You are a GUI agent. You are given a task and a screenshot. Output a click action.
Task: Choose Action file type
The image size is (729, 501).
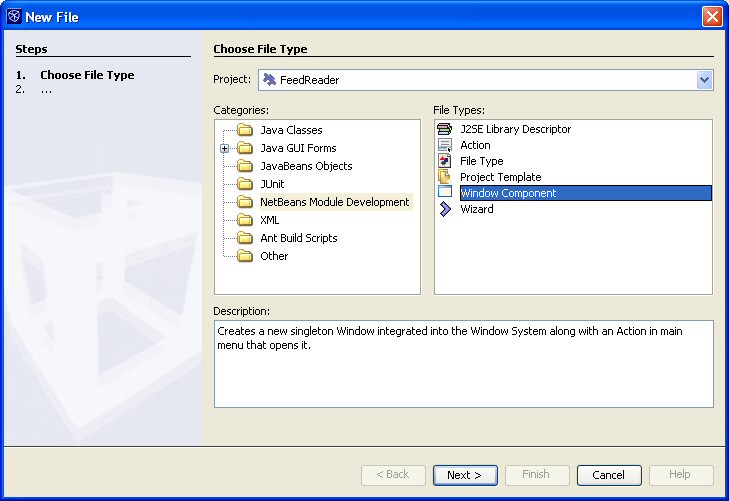(475, 145)
